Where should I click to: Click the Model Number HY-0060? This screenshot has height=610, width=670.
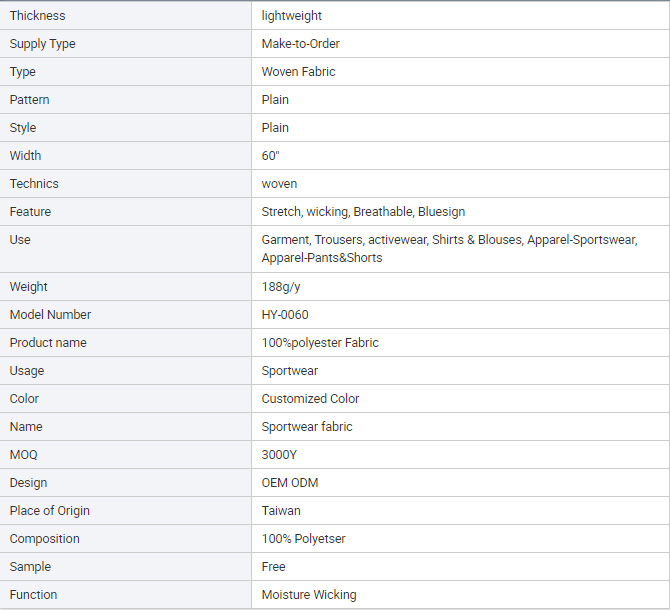click(285, 315)
